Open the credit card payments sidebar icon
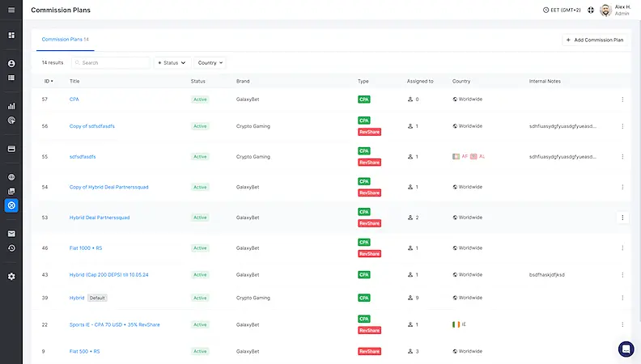641x364 pixels. point(11,149)
